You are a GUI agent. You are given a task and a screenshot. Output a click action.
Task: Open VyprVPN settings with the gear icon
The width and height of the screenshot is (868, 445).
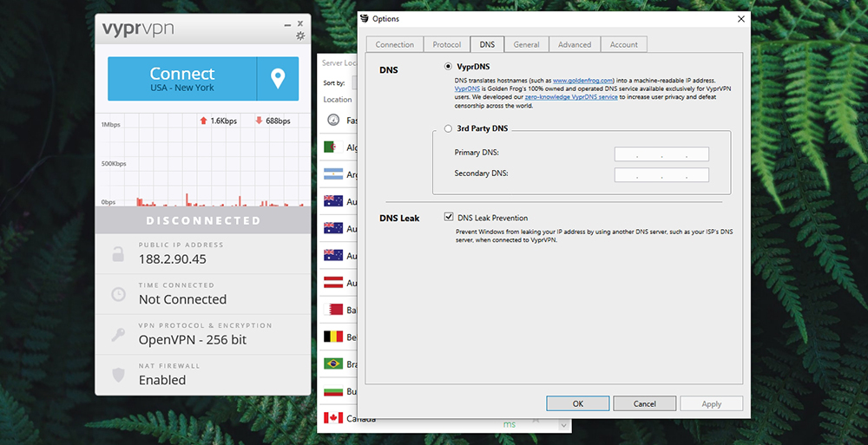coord(300,36)
